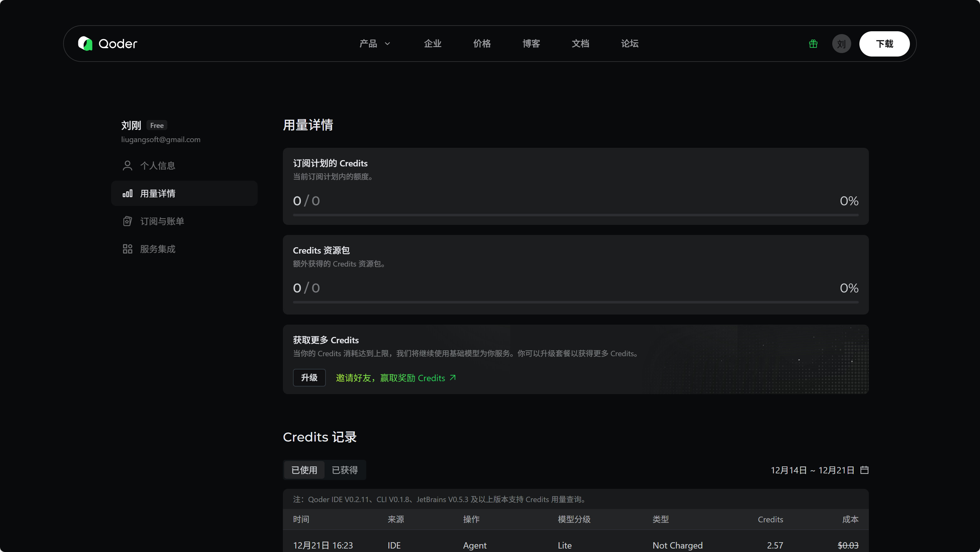Image resolution: width=980 pixels, height=552 pixels.
Task: Click the person icon for 个人信息
Action: point(128,165)
